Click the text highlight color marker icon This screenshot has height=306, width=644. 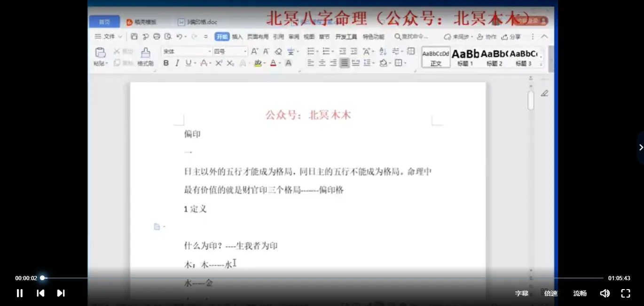[258, 63]
